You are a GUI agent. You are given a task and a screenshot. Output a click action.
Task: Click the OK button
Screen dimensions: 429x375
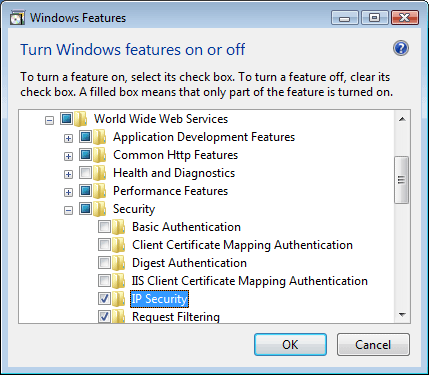290,345
